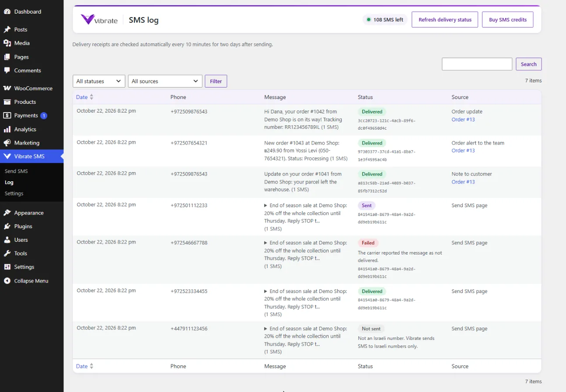Click the 108 SMS left badge

click(x=385, y=20)
